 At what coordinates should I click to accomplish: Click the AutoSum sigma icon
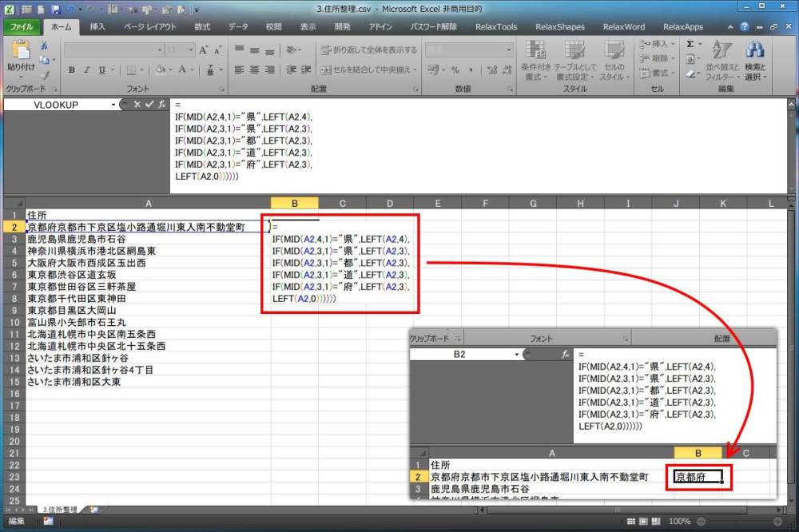click(690, 45)
